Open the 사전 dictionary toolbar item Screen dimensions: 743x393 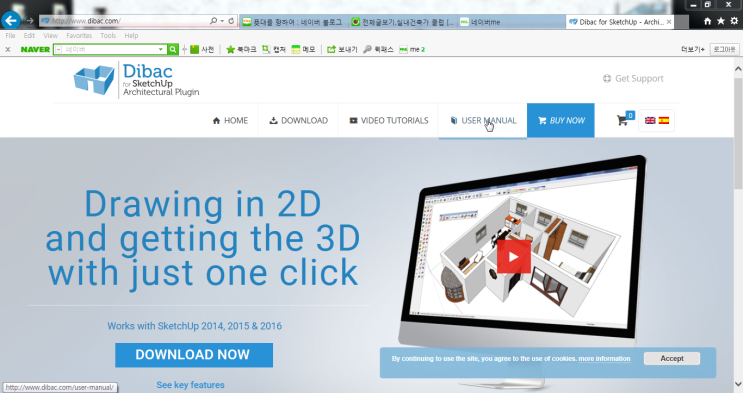point(202,49)
